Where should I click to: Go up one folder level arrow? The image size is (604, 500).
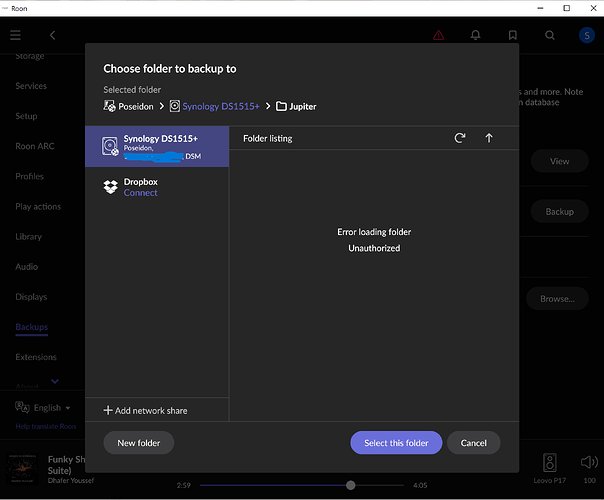point(489,138)
